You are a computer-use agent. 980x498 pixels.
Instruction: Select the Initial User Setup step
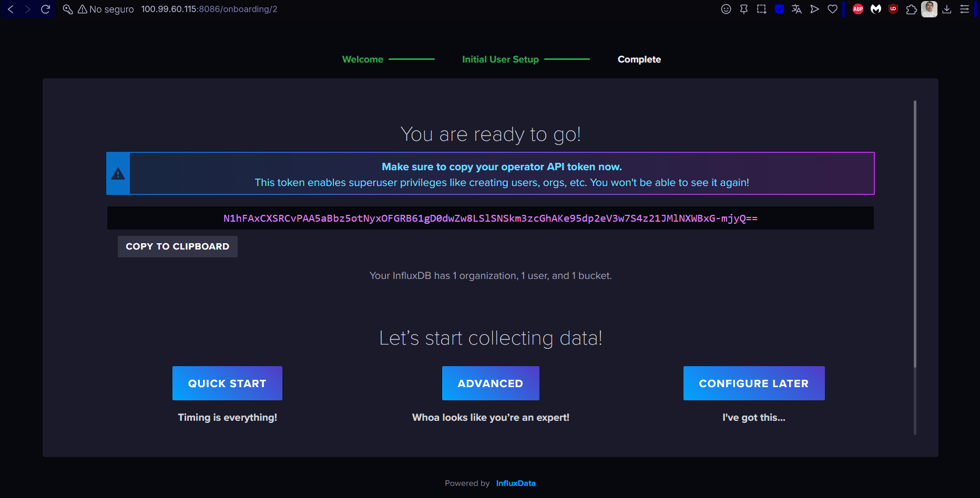pyautogui.click(x=501, y=59)
